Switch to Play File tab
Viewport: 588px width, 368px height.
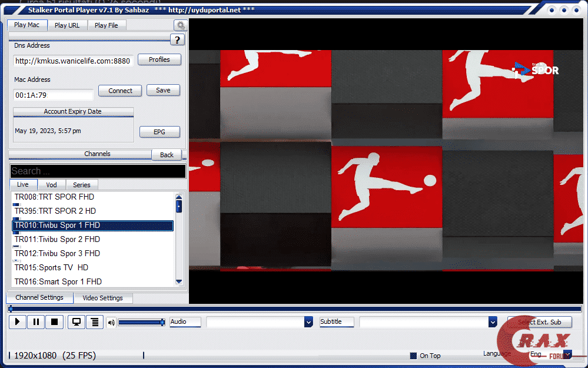[x=107, y=25]
